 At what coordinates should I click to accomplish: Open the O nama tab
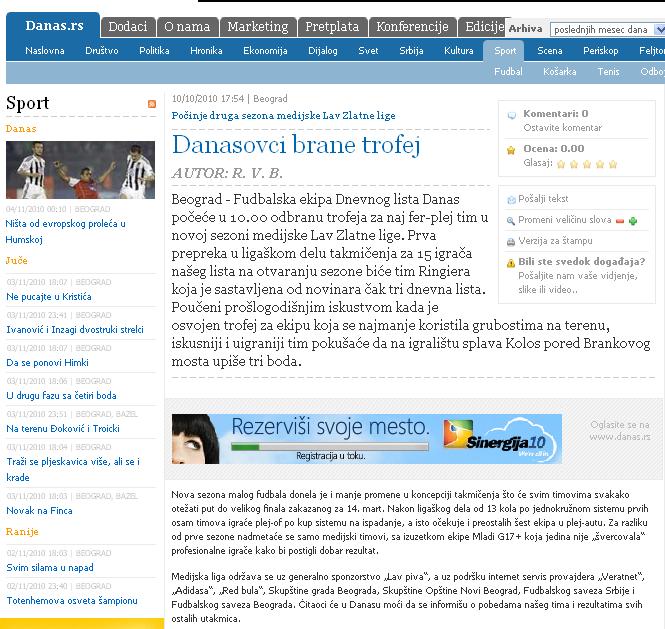coord(187,27)
